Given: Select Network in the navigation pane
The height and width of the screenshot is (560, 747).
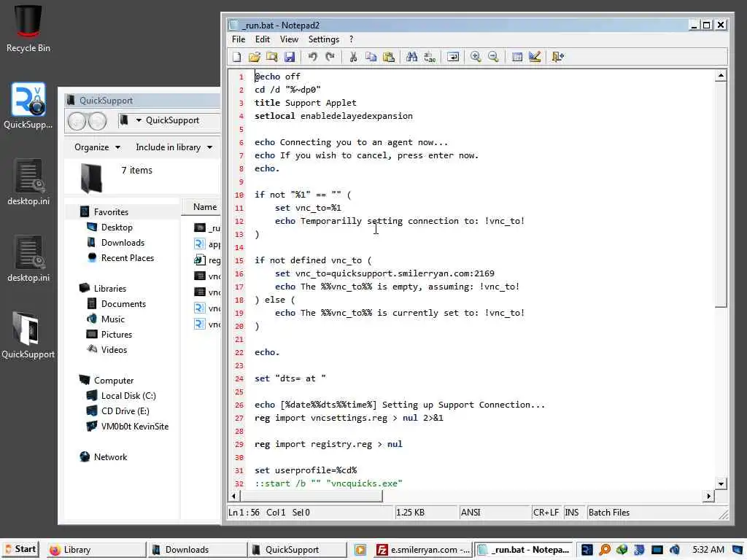Looking at the screenshot, I should click(x=110, y=457).
